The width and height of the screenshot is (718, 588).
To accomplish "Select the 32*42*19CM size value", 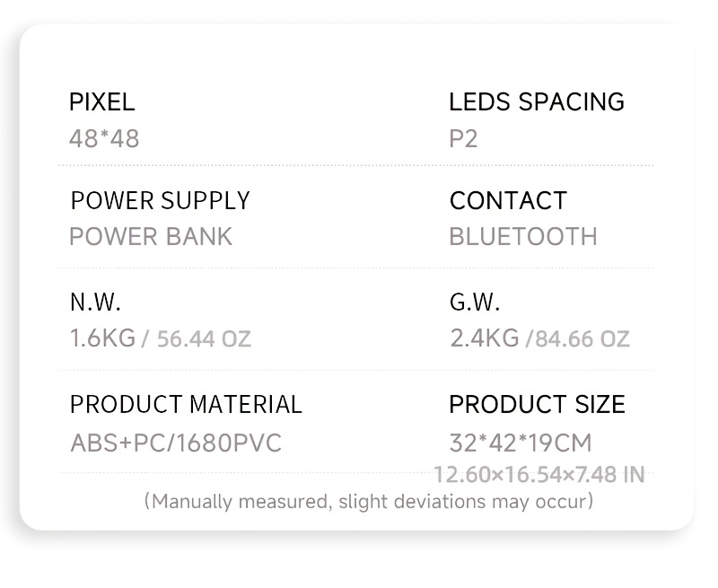I will coord(520,443).
